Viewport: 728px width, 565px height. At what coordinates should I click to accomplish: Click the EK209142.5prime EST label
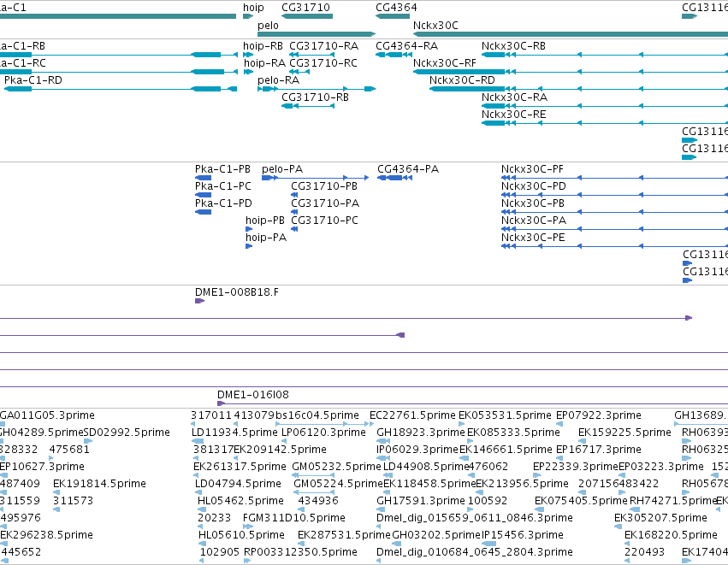click(280, 450)
